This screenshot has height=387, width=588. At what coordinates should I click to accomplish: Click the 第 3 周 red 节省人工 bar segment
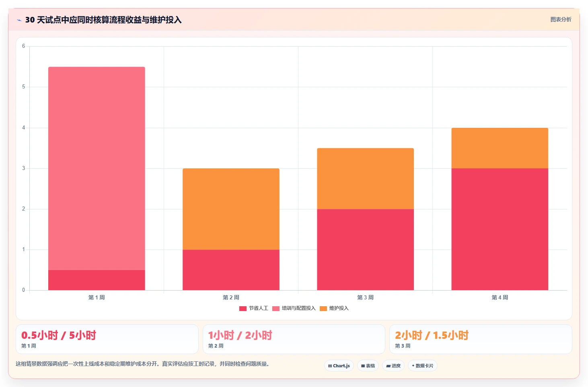click(365, 250)
